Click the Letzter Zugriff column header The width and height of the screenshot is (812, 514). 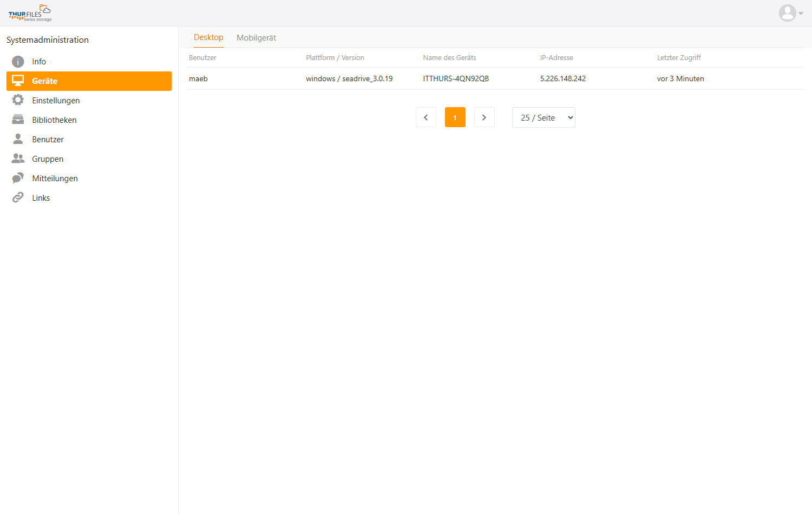[679, 57]
